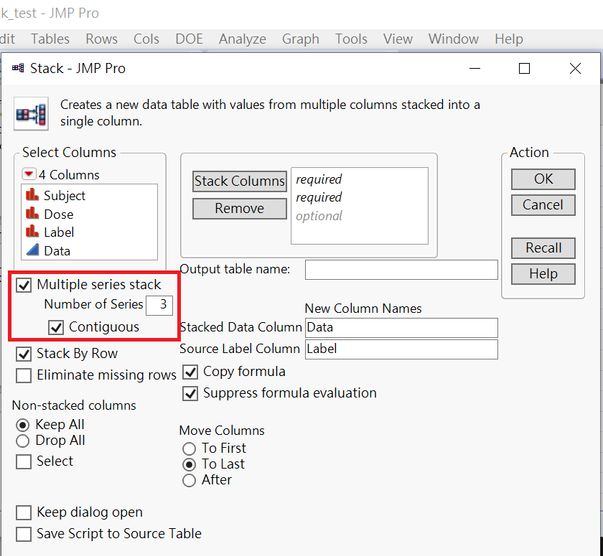Minimize the Stack dialog window
Image resolution: width=603 pixels, height=556 pixels.
pos(475,68)
